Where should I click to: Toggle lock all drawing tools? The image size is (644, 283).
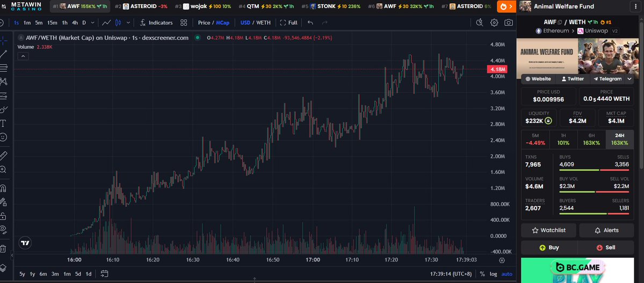3,216
